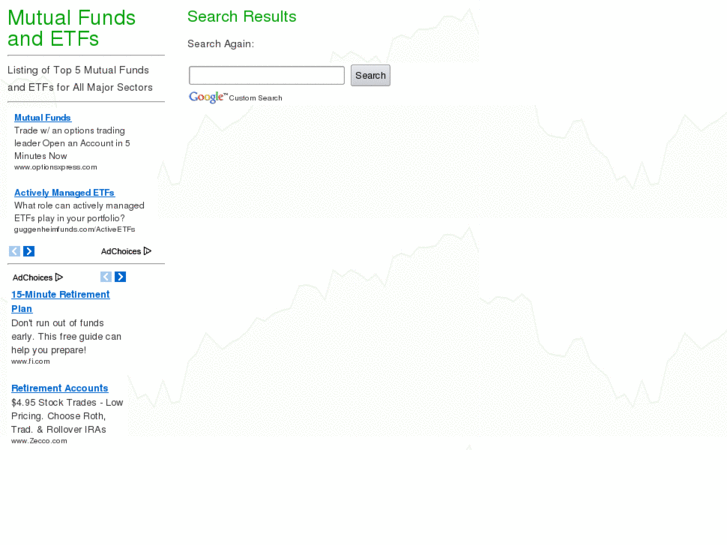Click the previous arrow in upper ad block
The width and height of the screenshot is (727, 545).
(x=15, y=251)
